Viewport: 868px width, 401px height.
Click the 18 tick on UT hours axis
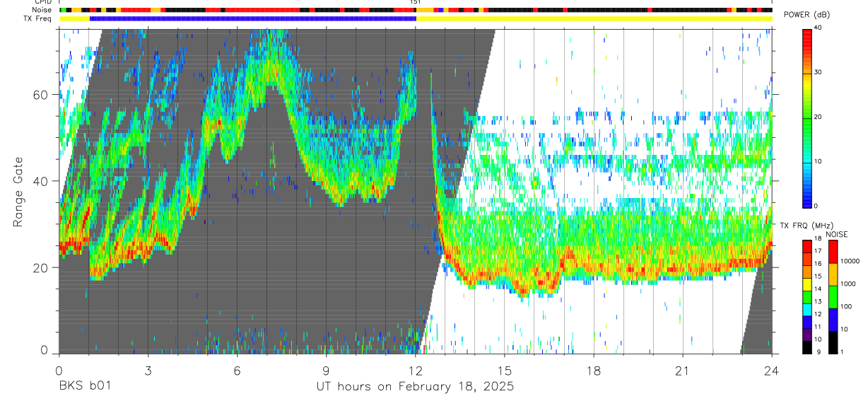click(594, 370)
